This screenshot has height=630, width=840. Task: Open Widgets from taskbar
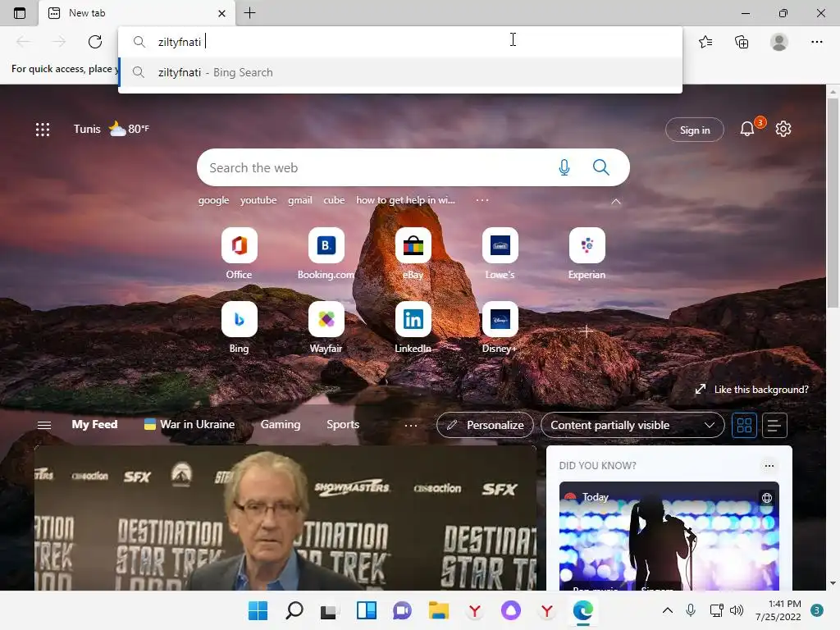pos(367,610)
